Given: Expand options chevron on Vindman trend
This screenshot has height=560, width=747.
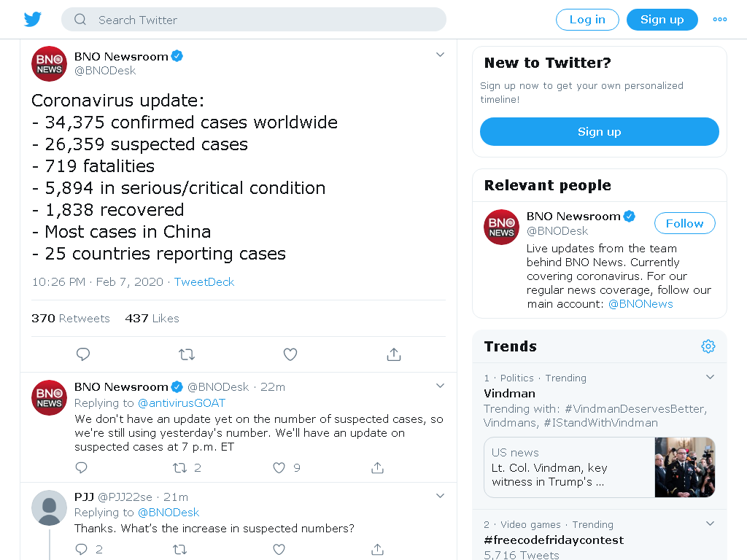Looking at the screenshot, I should coord(710,377).
